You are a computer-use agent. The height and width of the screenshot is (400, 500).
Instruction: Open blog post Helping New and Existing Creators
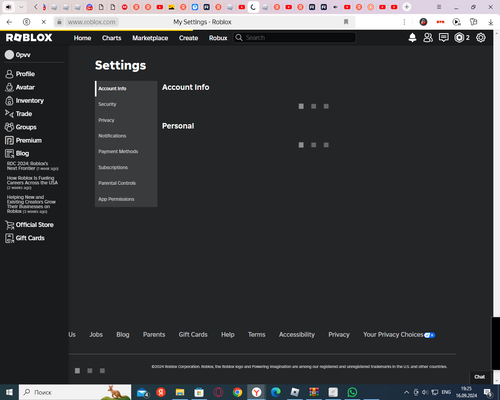[x=31, y=204]
